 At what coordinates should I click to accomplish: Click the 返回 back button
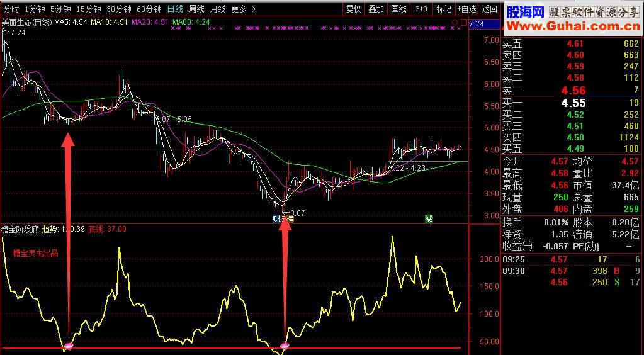490,9
